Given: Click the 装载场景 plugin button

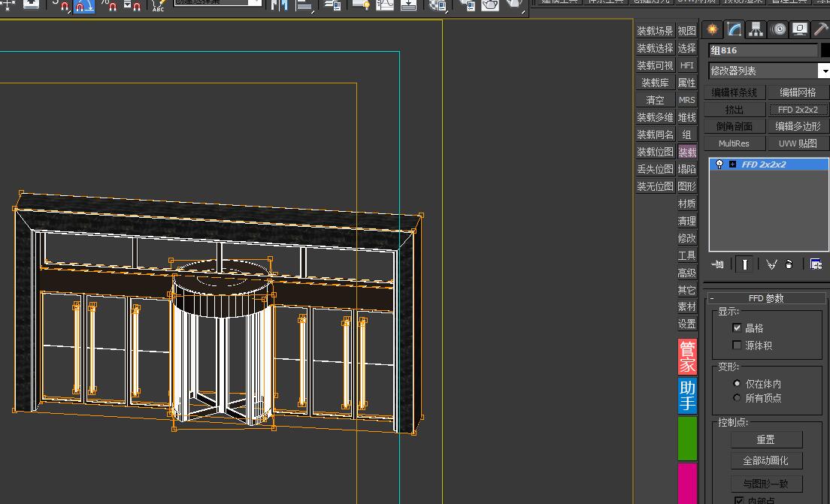Looking at the screenshot, I should point(655,31).
